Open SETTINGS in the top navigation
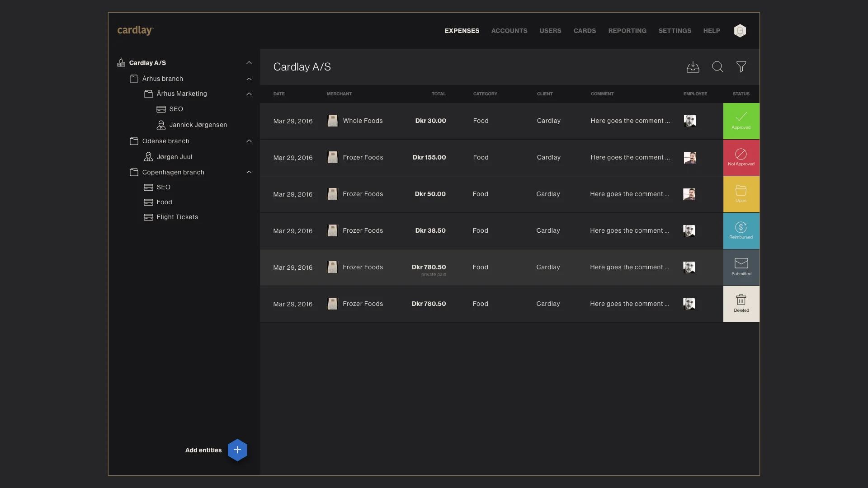The width and height of the screenshot is (868, 488). (x=675, y=31)
